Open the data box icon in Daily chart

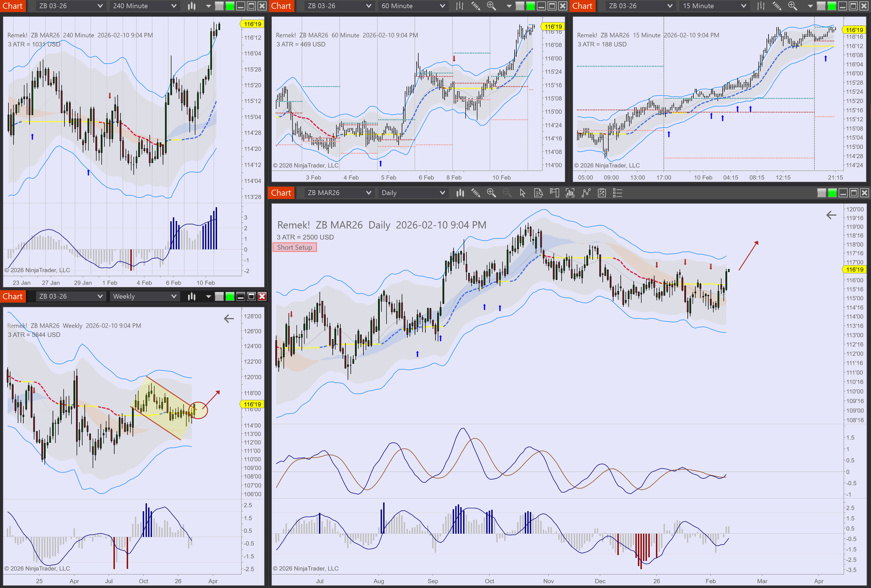tap(539, 193)
